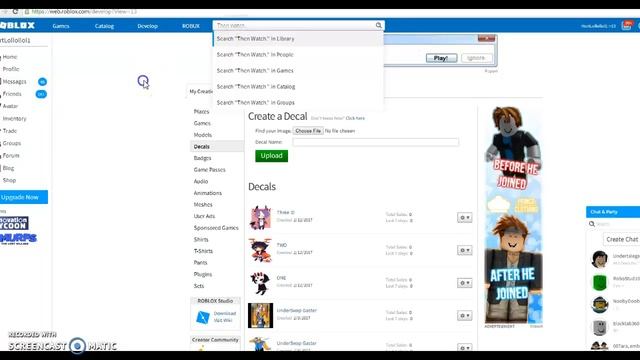Click the search magnifier icon in top bar
Screen dimensions: 640x360
378,26
